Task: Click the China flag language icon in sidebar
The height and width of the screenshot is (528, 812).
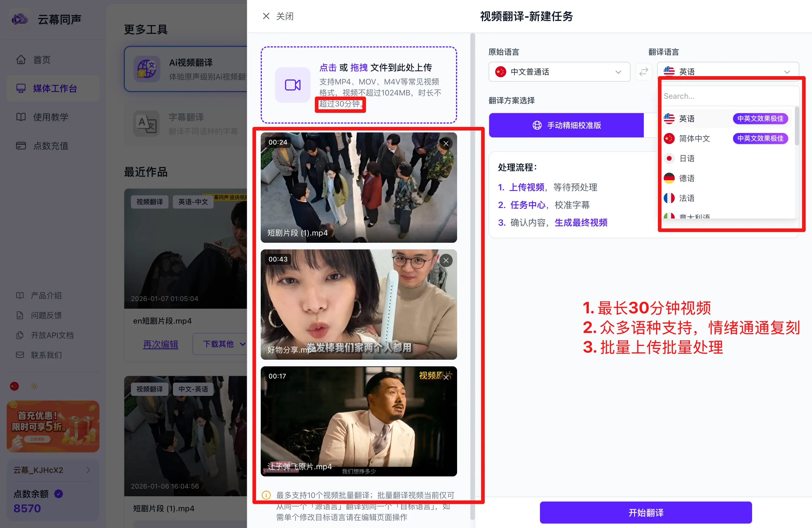Action: [x=14, y=386]
